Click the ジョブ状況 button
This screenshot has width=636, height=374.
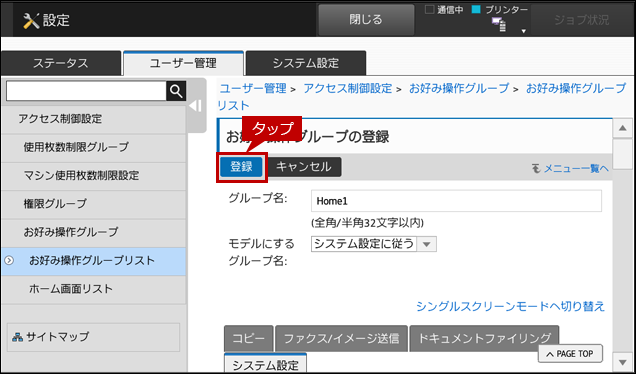pos(582,20)
